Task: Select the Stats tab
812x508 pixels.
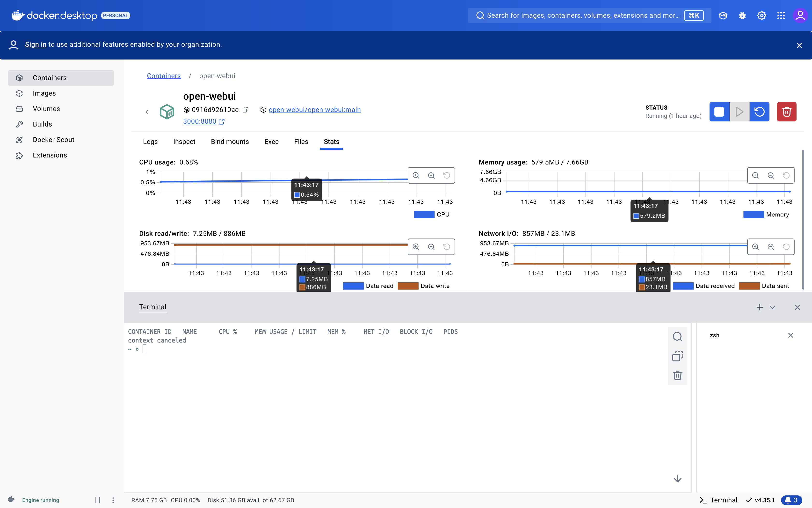Action: click(332, 142)
